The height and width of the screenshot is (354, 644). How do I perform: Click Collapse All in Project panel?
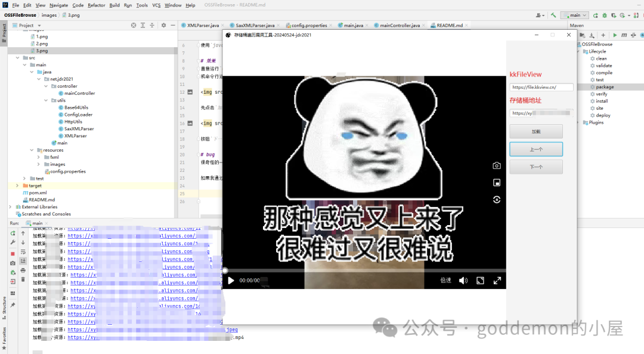152,26
